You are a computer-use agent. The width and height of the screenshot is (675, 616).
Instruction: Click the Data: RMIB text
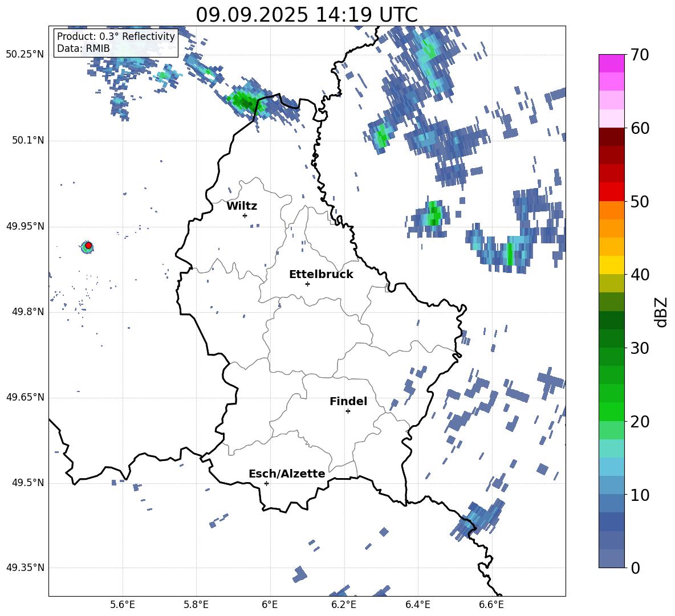pyautogui.click(x=83, y=48)
